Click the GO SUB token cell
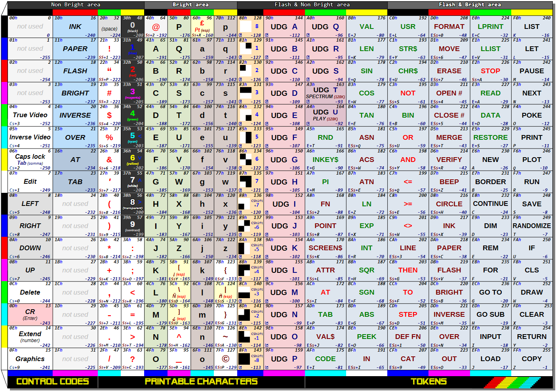 [490, 314]
